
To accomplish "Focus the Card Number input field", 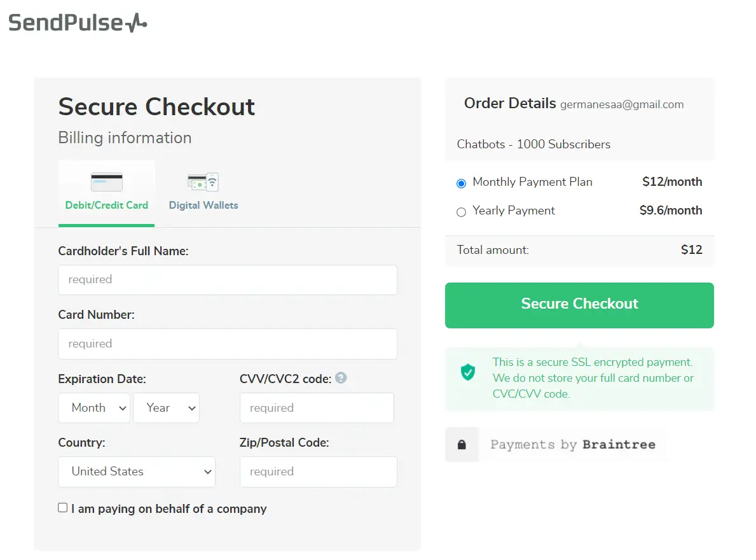I will (x=228, y=344).
